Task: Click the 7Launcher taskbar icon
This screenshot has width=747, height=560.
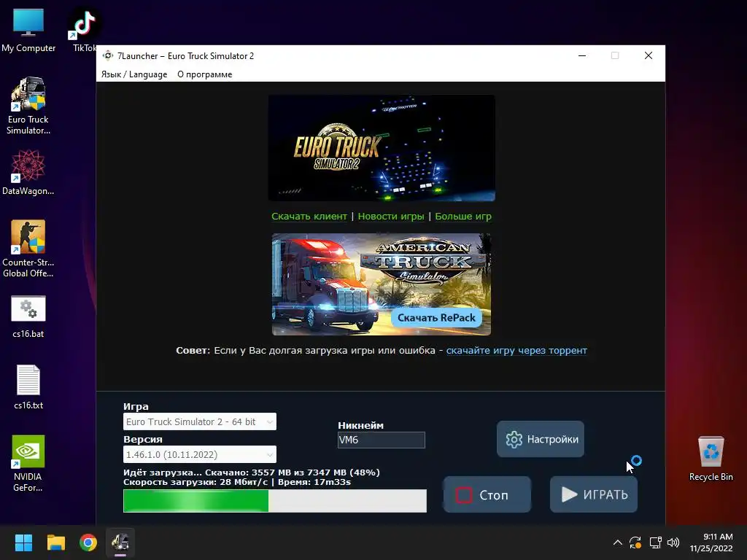Action: (120, 542)
